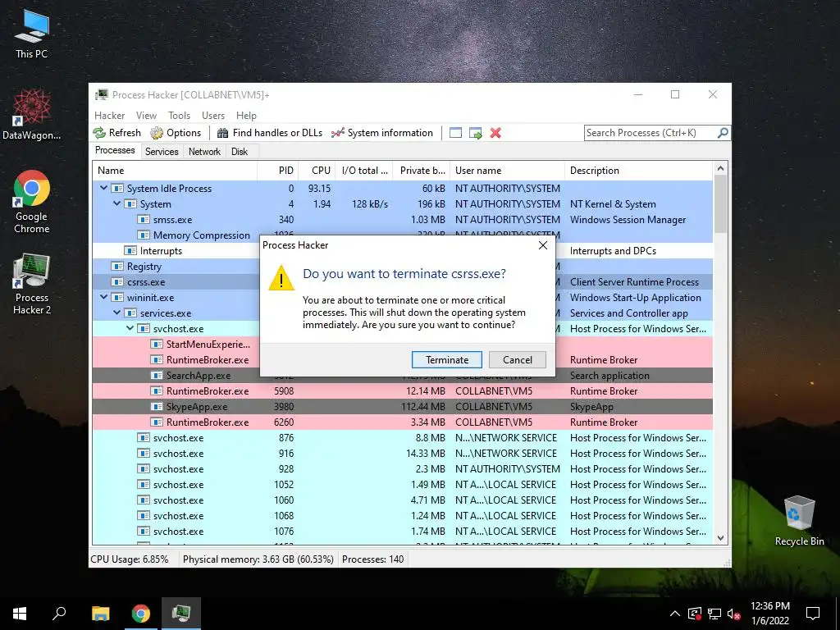Viewport: 840px width, 630px height.
Task: Sort by the Description column header
Action: point(638,171)
